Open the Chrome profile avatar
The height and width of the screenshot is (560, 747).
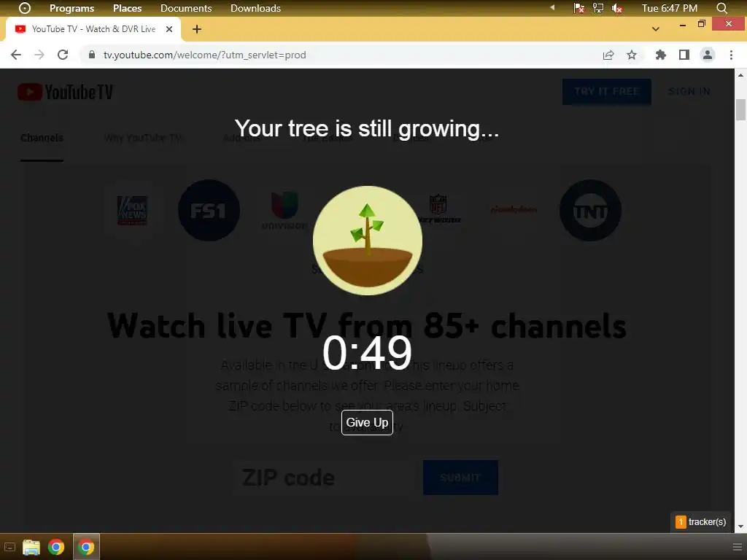pos(708,55)
